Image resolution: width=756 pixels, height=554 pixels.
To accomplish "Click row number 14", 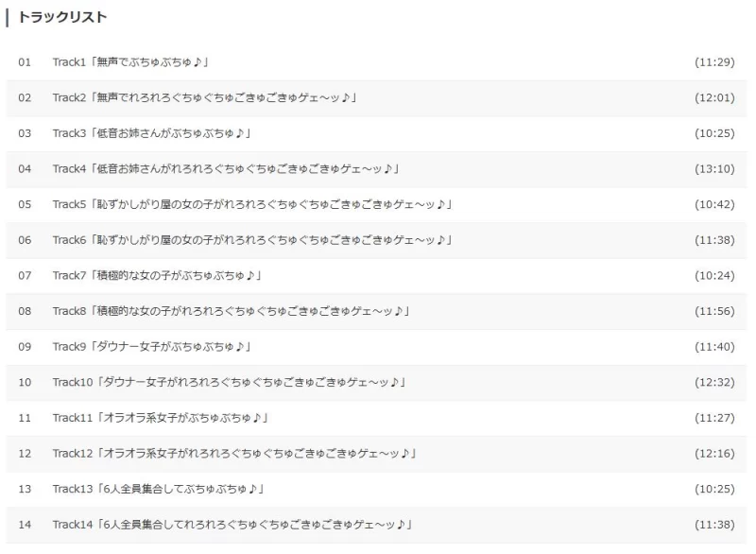I will [25, 525].
